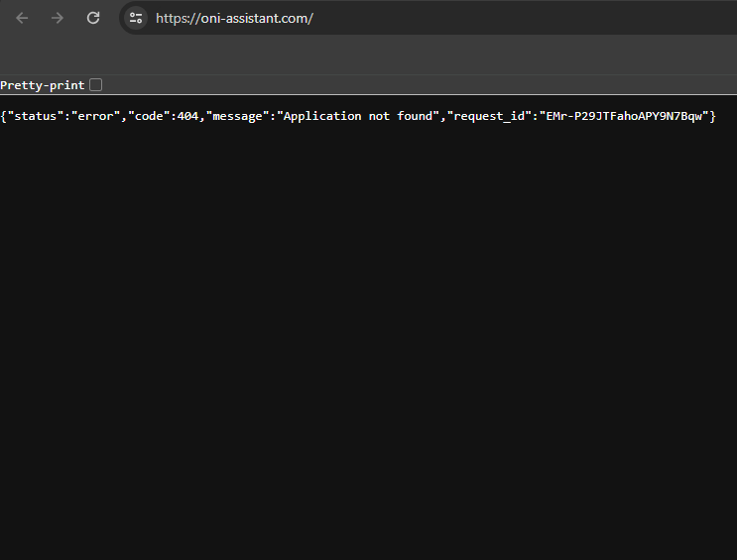Click the browser forward arrow
The width and height of the screenshot is (737, 560).
click(x=58, y=18)
